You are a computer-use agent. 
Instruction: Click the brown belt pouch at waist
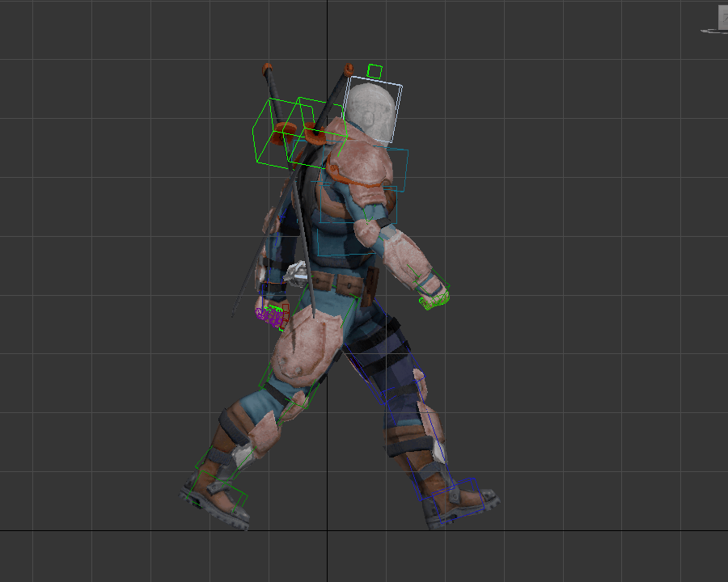pos(349,285)
